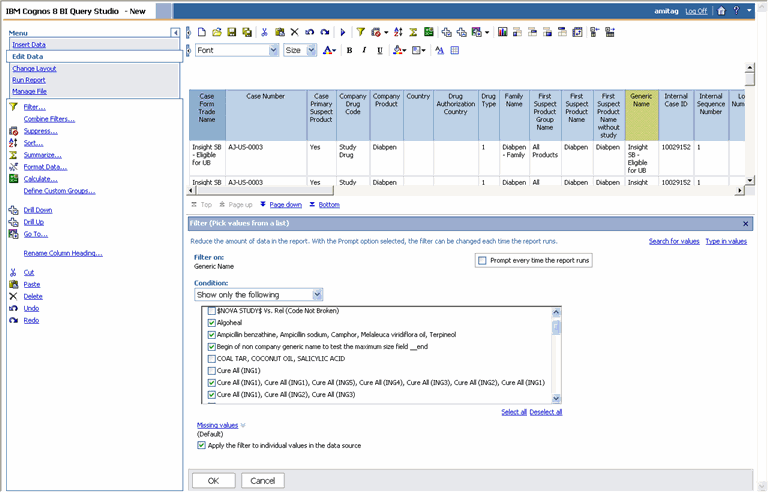Click the toolbar Undo arrow icon

310,32
